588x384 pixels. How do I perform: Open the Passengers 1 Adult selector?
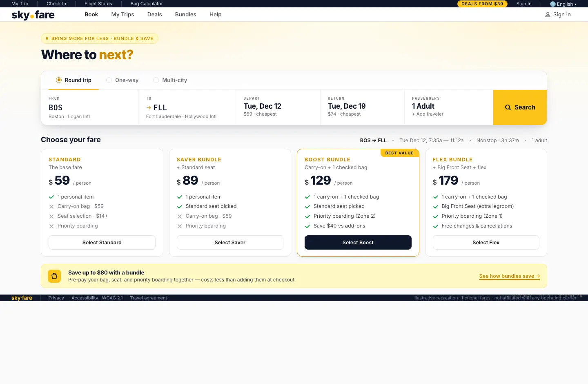pyautogui.click(x=449, y=107)
